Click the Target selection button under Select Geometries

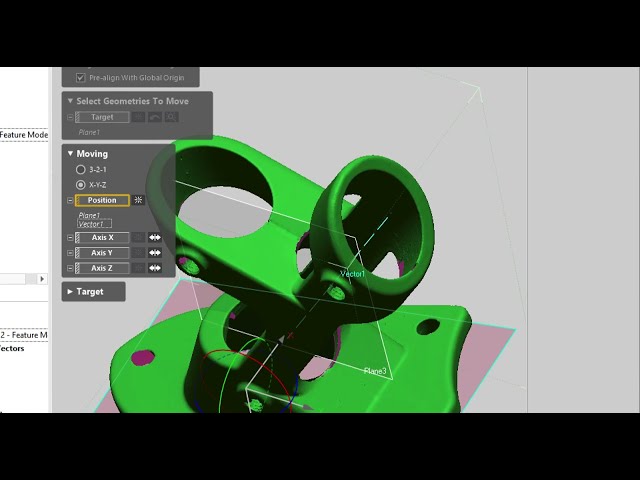click(x=102, y=117)
